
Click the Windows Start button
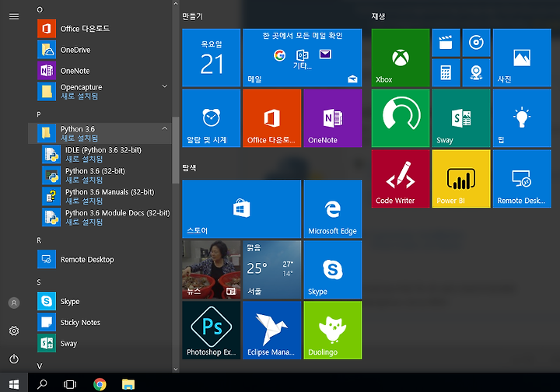pos(14,383)
